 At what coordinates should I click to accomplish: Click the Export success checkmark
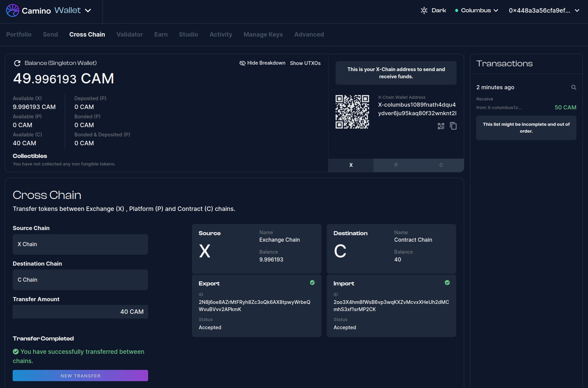312,283
